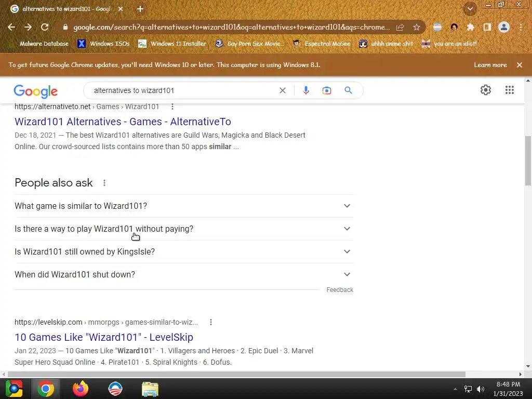Click the character avatar extension icon

(454, 27)
